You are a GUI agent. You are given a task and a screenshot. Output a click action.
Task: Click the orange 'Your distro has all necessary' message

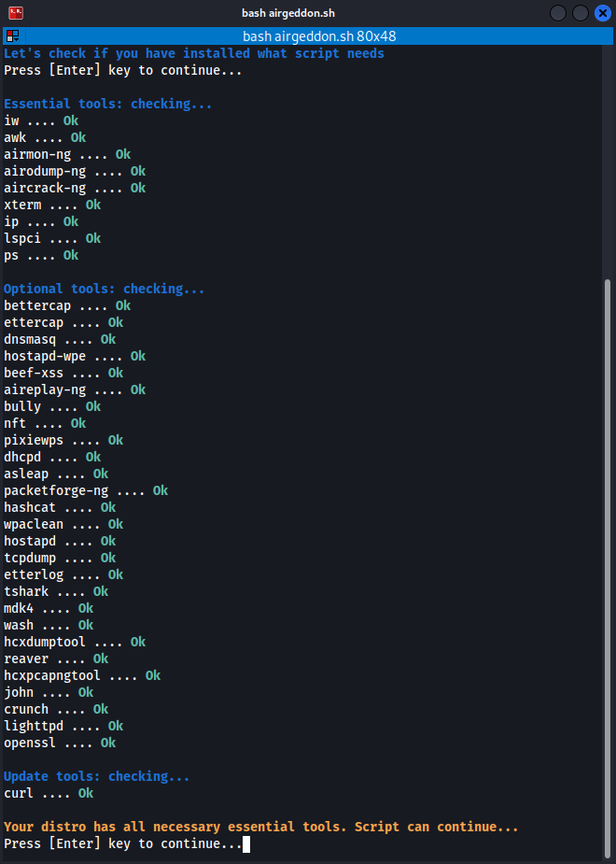(x=261, y=827)
